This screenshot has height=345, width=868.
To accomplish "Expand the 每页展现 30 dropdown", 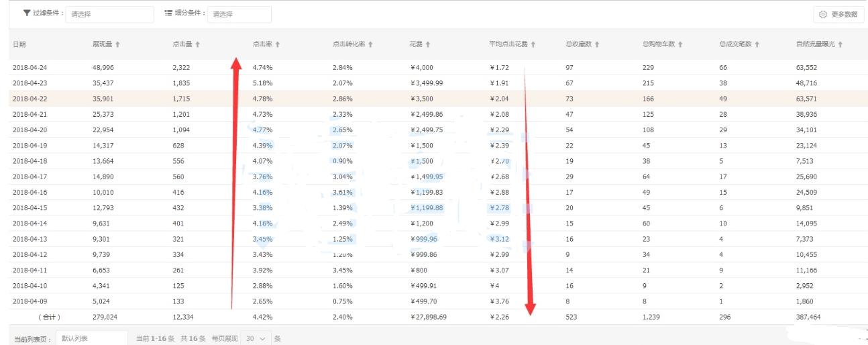I will tap(256, 338).
